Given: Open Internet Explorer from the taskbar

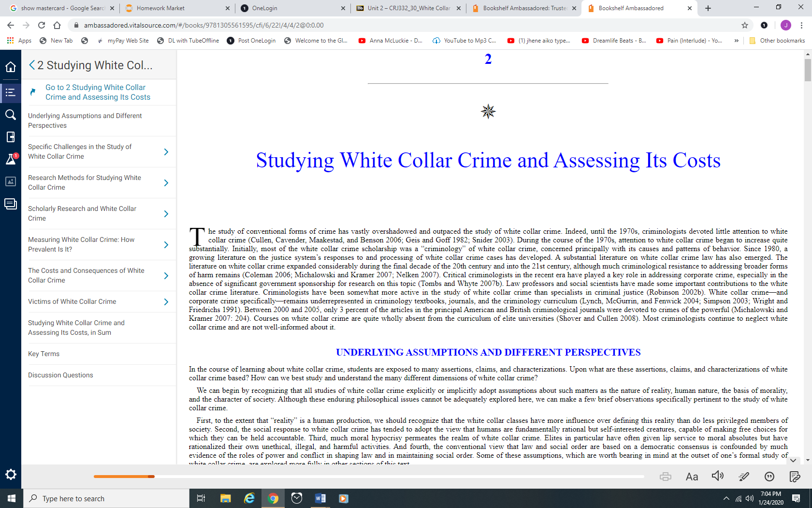Looking at the screenshot, I should coord(249,498).
